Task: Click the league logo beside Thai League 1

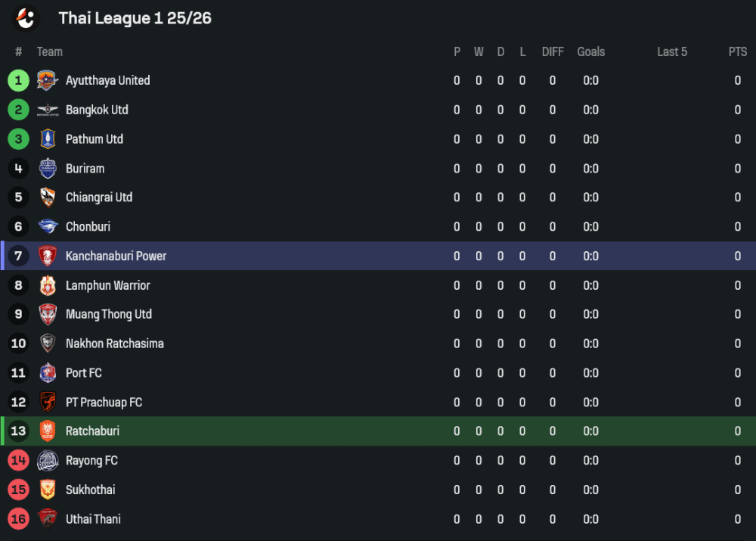Action: (26, 18)
